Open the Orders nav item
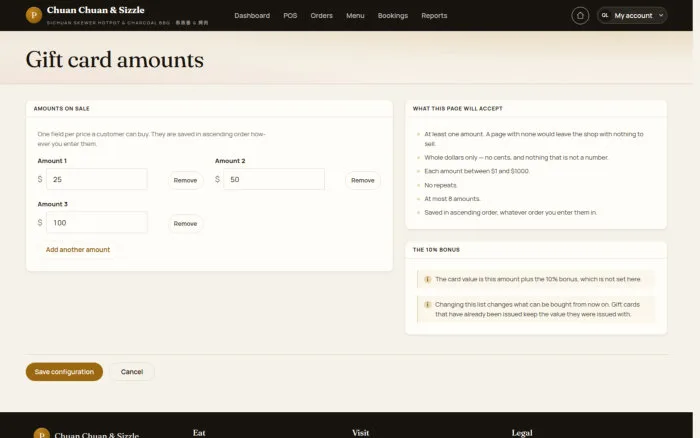Image resolution: width=700 pixels, height=438 pixels. click(321, 16)
